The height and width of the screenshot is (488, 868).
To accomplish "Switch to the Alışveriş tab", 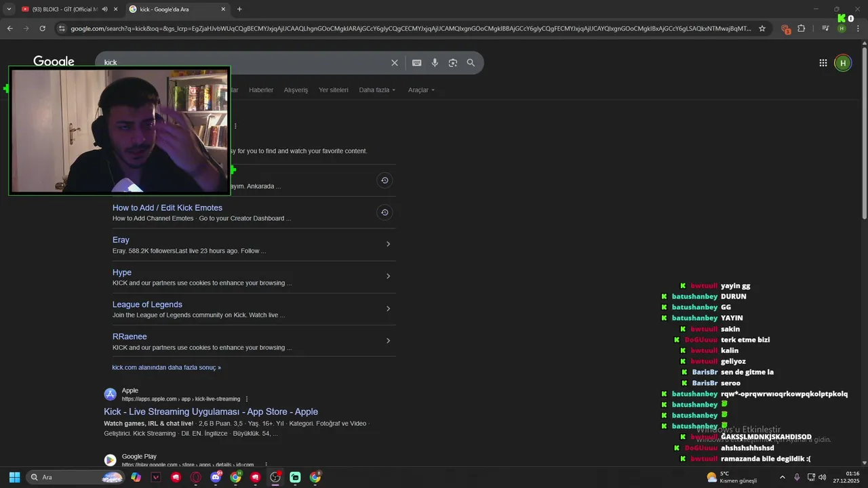I will (296, 90).
